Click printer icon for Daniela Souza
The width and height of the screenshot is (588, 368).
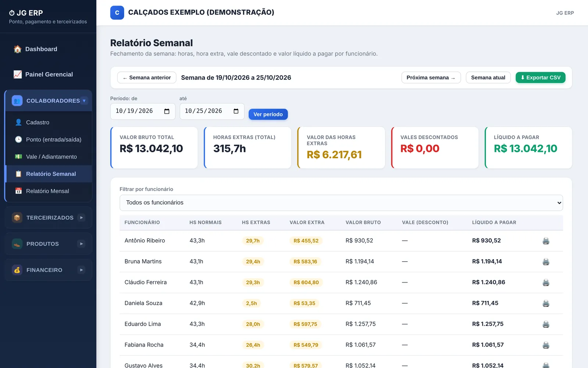pyautogui.click(x=546, y=304)
